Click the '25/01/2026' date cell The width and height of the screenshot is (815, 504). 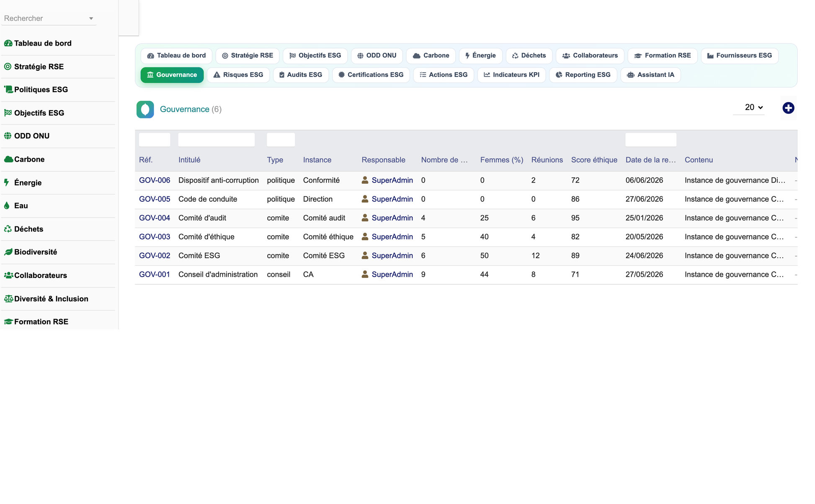click(x=644, y=218)
